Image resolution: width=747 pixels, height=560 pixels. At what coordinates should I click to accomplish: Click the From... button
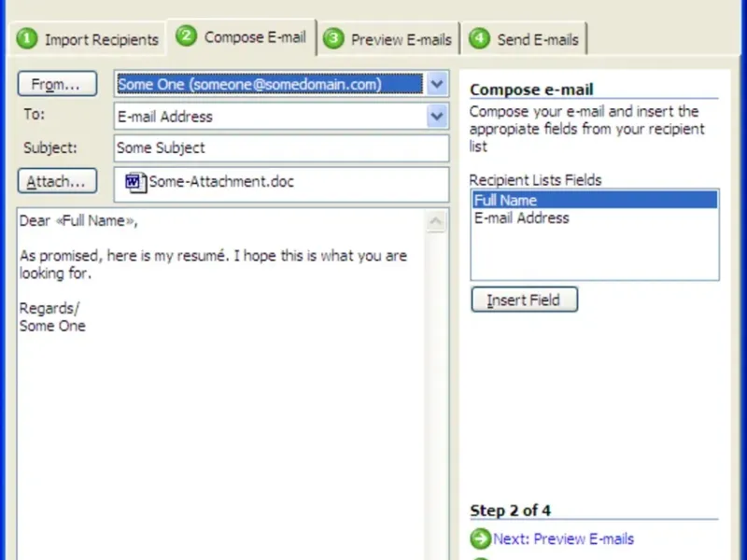point(57,84)
